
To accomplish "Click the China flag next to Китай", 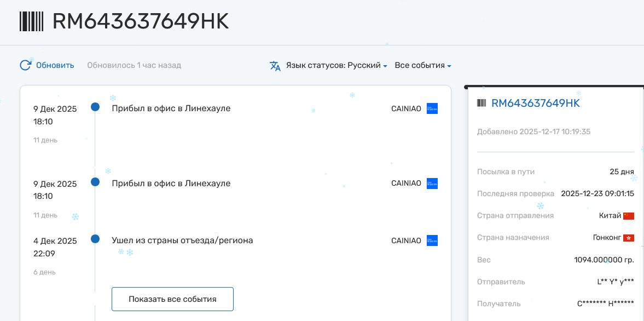I will pos(628,216).
